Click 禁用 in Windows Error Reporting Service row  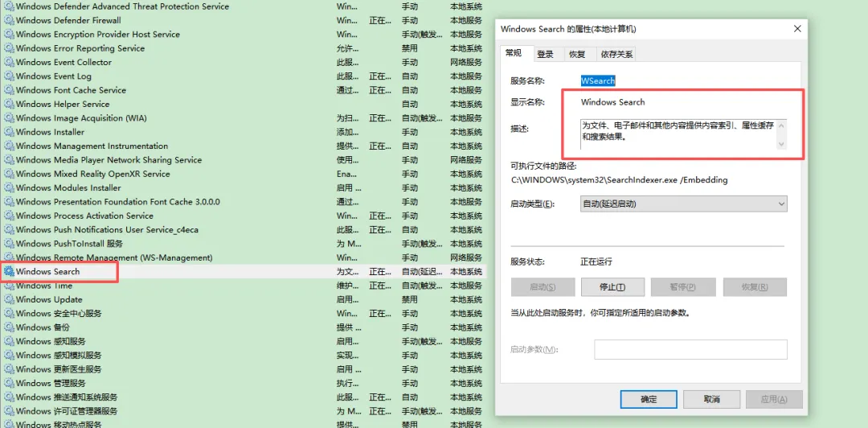coord(410,48)
